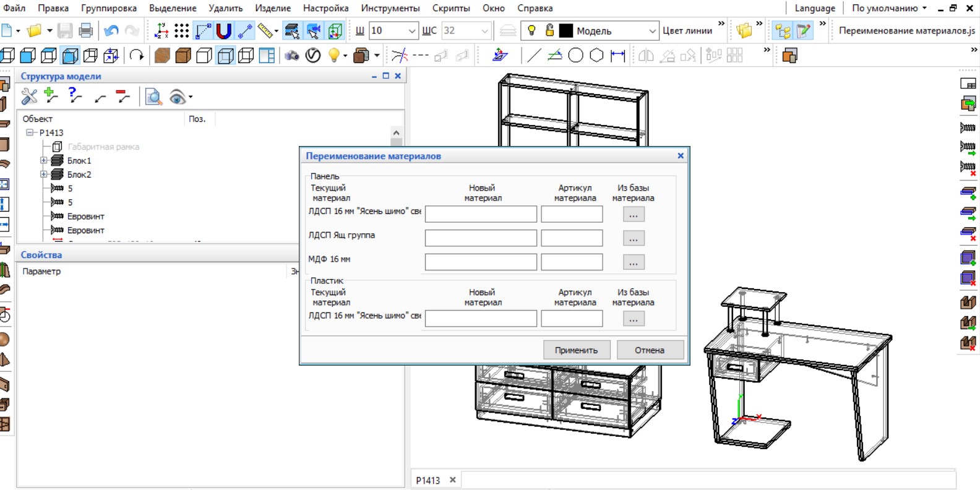
Task: Click the Отмена button
Action: [650, 350]
